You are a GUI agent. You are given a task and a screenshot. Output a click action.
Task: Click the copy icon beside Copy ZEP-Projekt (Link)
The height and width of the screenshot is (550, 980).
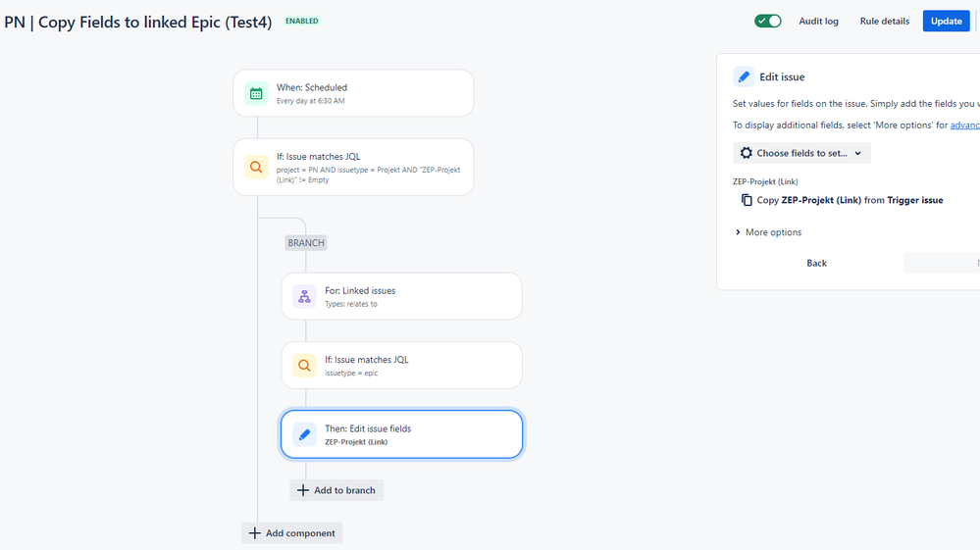tap(747, 200)
